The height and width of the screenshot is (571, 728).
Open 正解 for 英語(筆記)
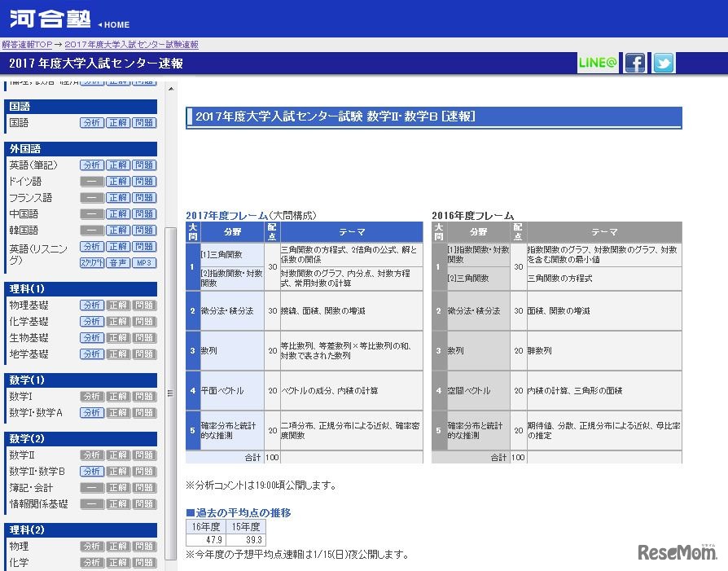118,165
